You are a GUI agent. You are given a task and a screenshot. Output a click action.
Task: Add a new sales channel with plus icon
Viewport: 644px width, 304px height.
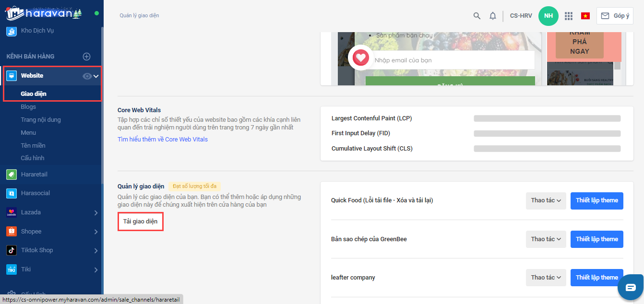coord(87,57)
